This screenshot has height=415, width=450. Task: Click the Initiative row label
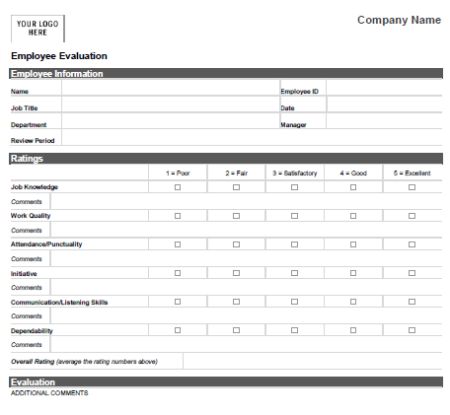click(x=24, y=273)
